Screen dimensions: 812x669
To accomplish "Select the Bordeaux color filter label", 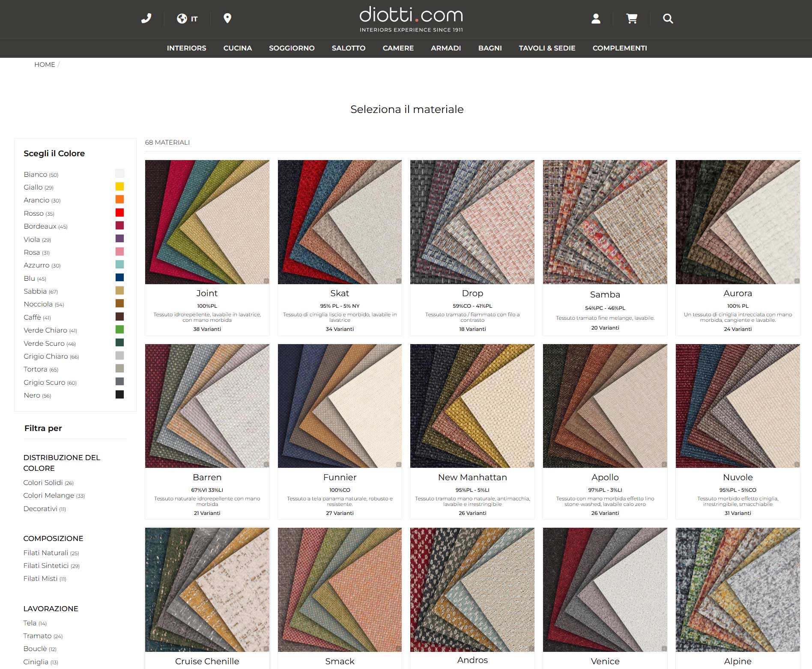I will [40, 226].
